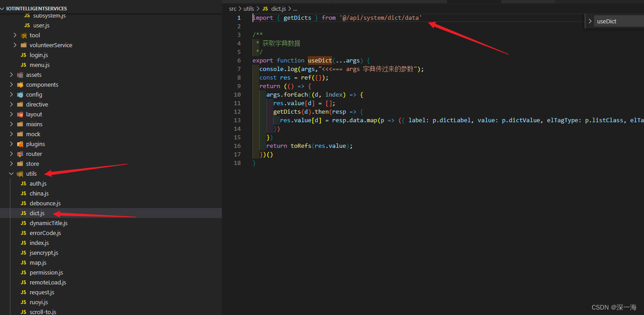Click the JS file icon in the breadcrumb

click(265, 9)
